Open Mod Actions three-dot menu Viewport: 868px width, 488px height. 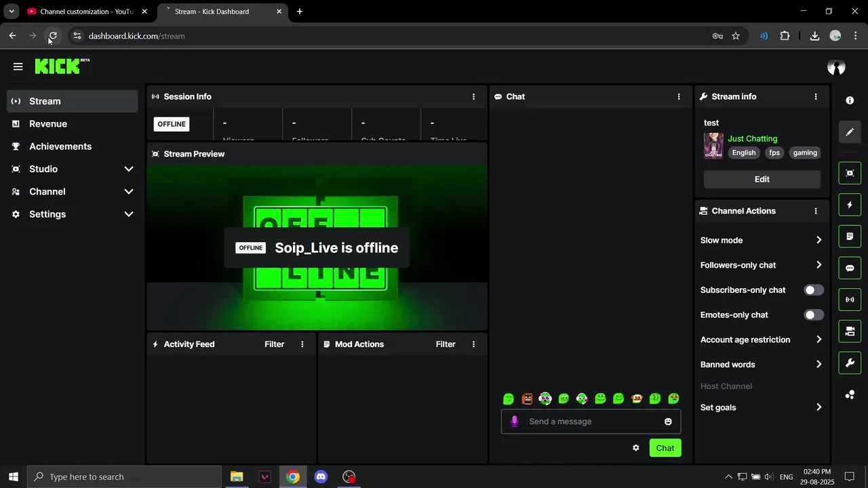pyautogui.click(x=473, y=344)
